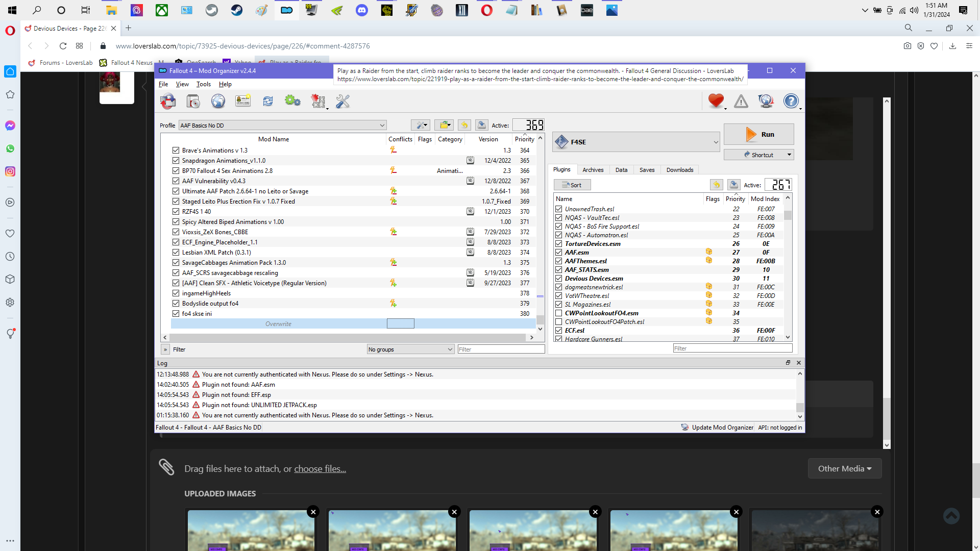980x551 pixels.
Task: Open the Help question mark icon
Action: point(791,101)
